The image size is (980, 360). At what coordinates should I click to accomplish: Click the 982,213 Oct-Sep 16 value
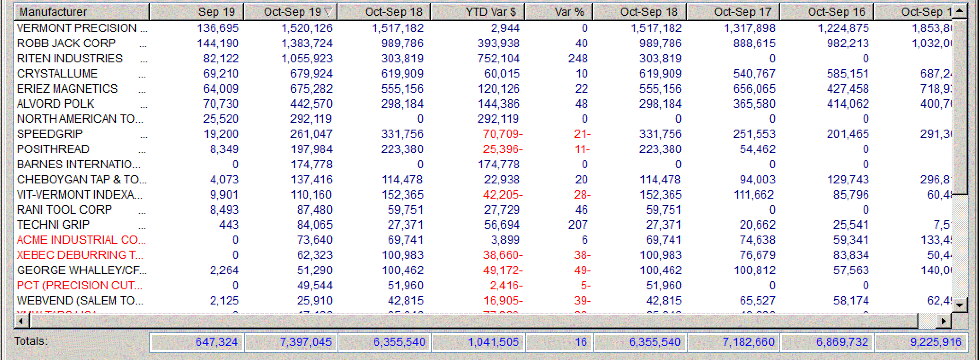[848, 43]
